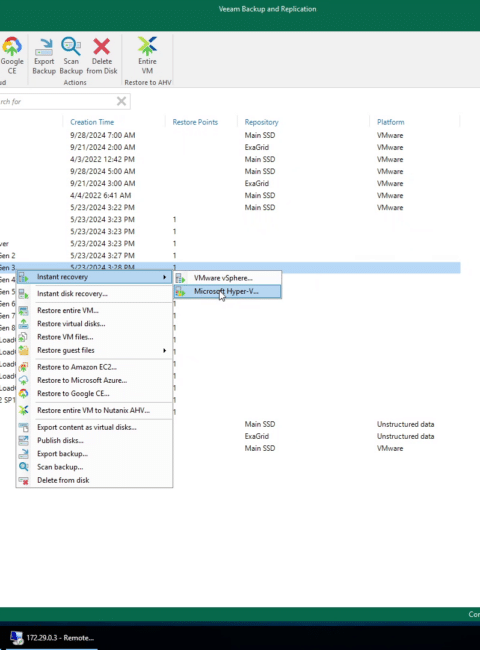Expand the Instant recovery submenu arrow
The height and width of the screenshot is (650, 480).
(x=165, y=277)
